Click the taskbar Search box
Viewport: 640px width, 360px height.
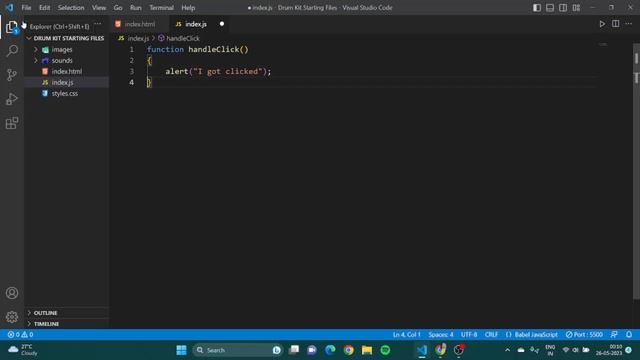click(237, 350)
